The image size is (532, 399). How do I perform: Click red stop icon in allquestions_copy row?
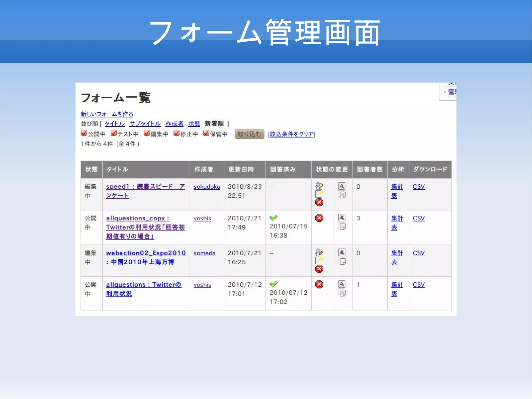[319, 218]
